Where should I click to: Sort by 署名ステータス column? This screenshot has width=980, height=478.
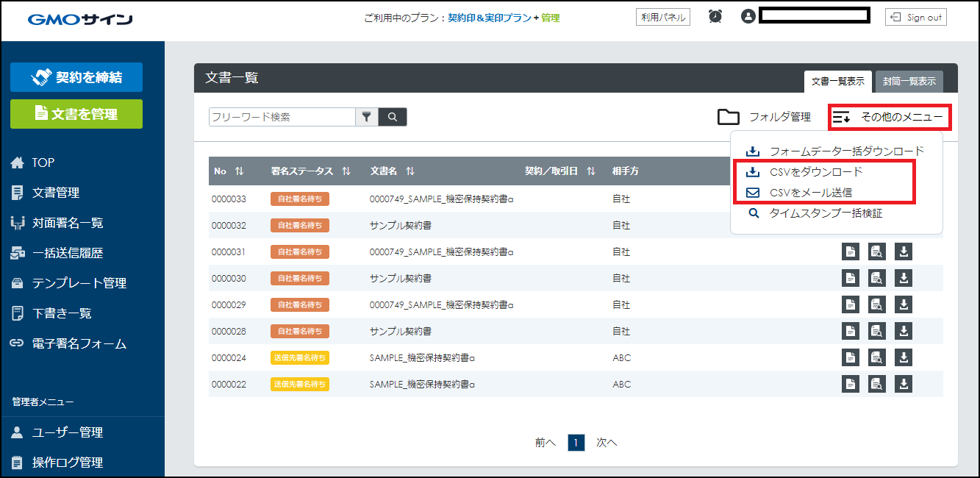point(346,171)
